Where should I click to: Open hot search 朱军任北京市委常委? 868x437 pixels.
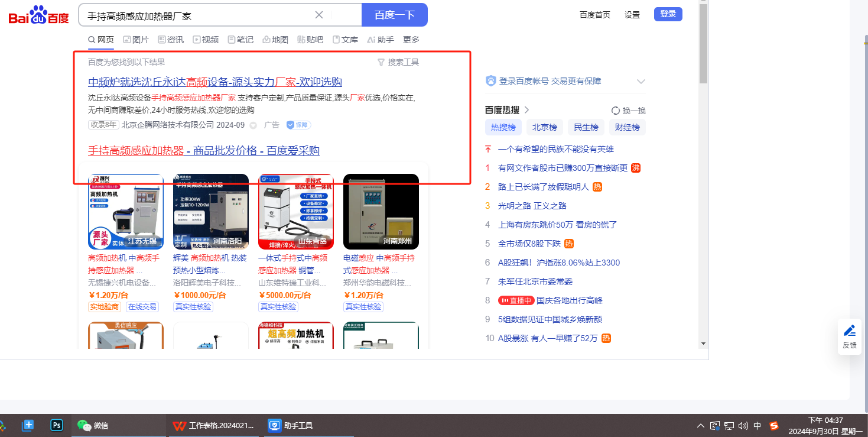click(x=535, y=281)
